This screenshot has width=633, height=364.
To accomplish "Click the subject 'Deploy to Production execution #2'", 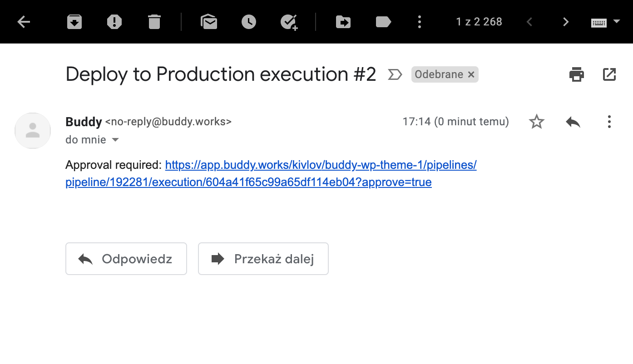I will tap(221, 74).
